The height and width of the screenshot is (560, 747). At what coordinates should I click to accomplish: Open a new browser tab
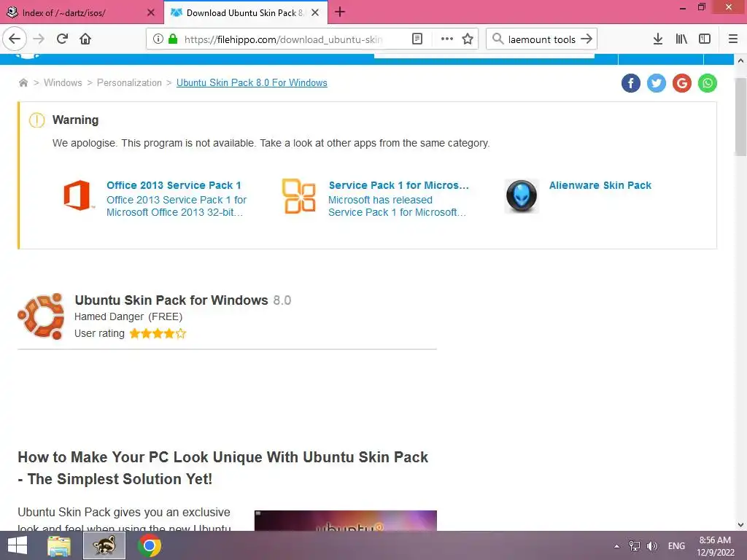340,12
